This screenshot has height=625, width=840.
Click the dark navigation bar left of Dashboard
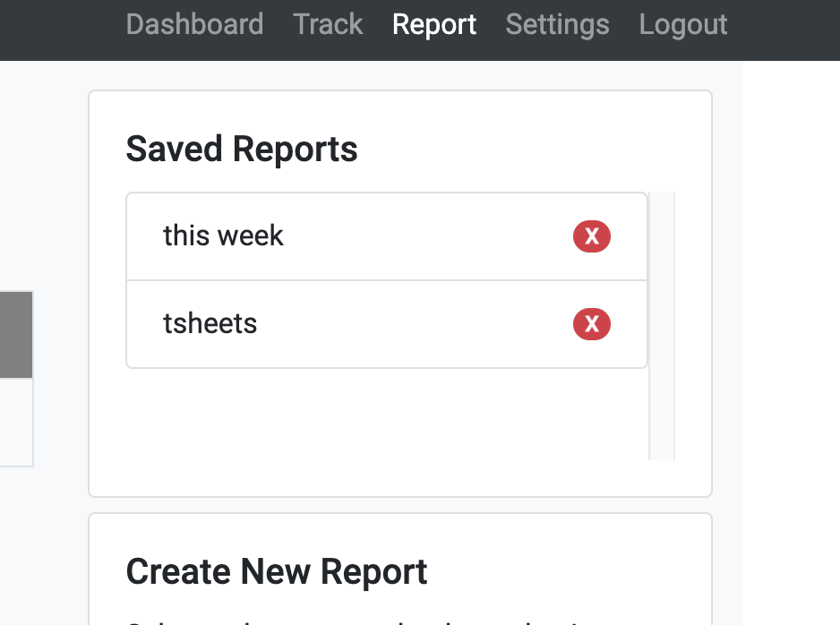click(x=59, y=30)
